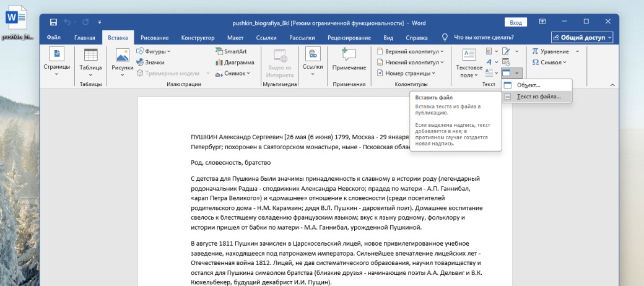Image resolution: width=644 pixels, height=286 pixels.
Task: Toggle the Object dropdown arrow in Text group
Action: [518, 73]
